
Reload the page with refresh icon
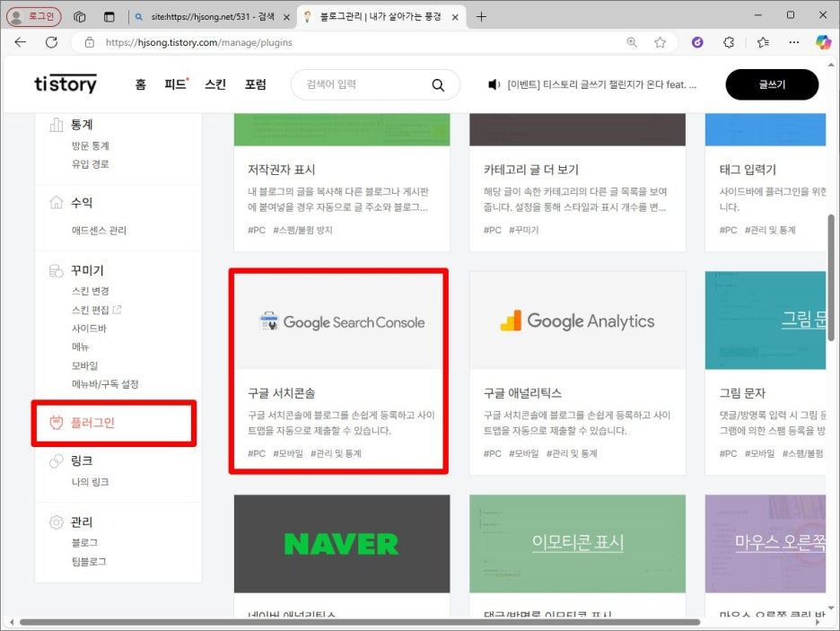pos(51,42)
